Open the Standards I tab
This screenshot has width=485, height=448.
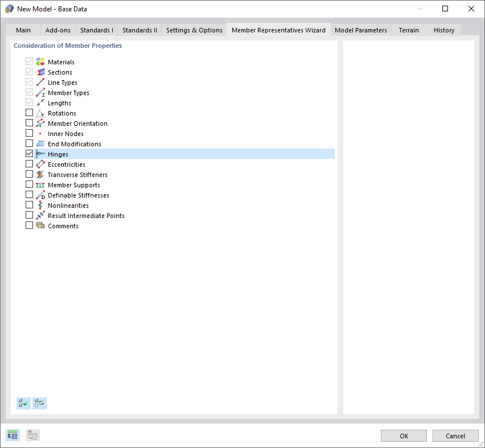[97, 30]
